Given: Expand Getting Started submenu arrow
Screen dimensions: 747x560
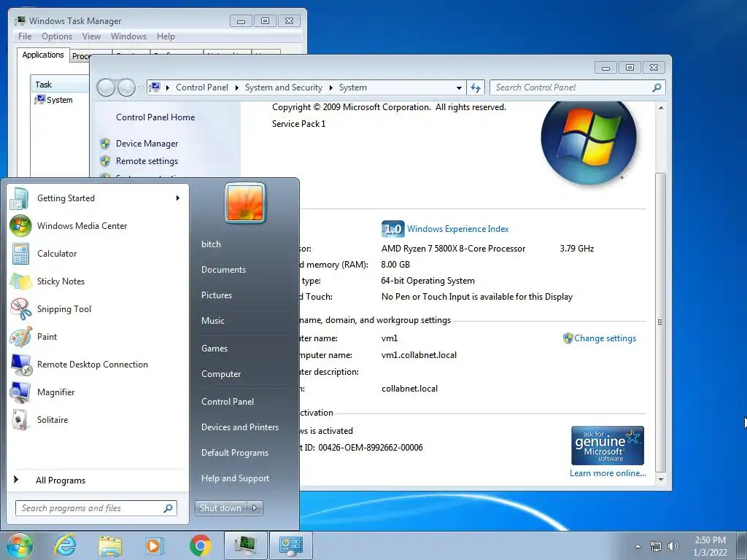Looking at the screenshot, I should 178,198.
